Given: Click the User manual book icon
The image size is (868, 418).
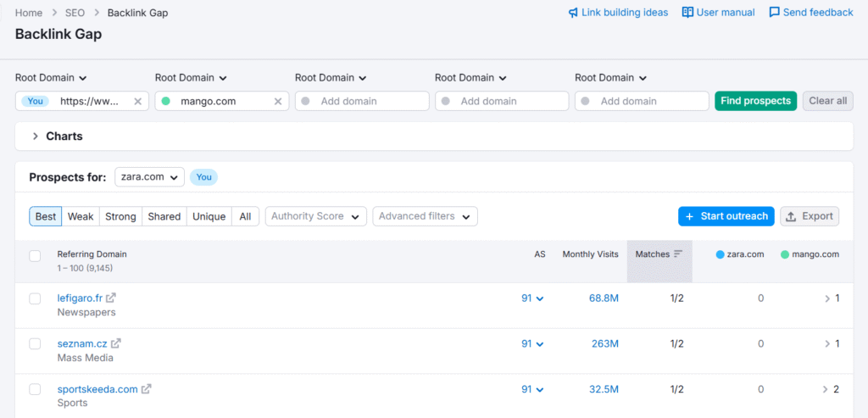Looking at the screenshot, I should pyautogui.click(x=687, y=12).
